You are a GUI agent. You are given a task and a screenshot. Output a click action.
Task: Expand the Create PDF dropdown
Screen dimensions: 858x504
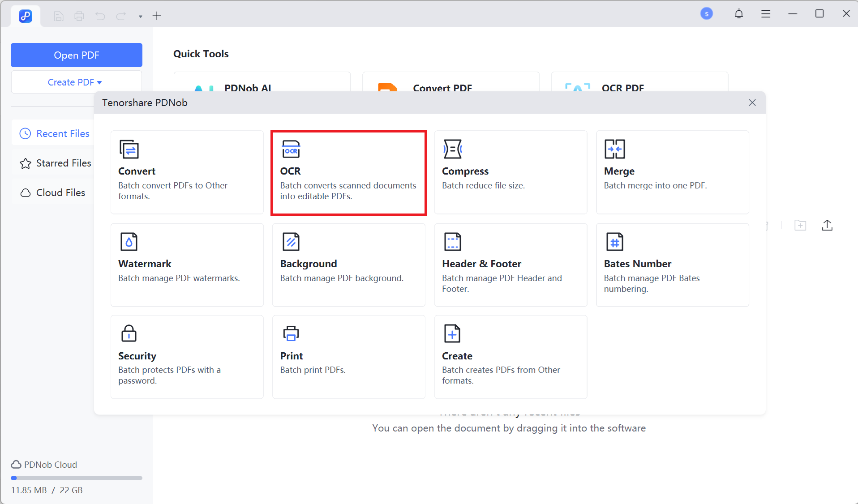click(x=76, y=82)
